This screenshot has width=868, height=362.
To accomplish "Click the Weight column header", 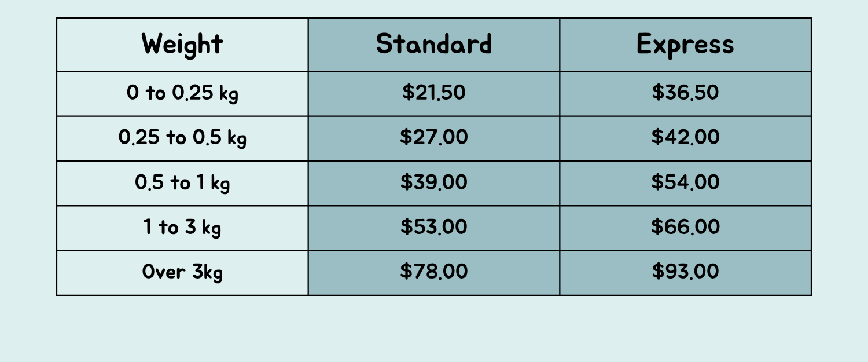I will tap(182, 45).
